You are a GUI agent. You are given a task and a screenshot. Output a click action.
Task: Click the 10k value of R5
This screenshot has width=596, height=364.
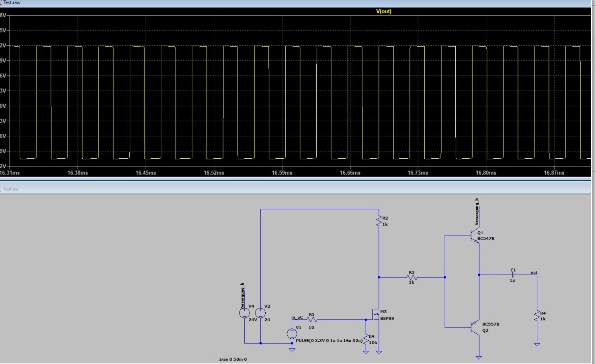click(x=373, y=343)
